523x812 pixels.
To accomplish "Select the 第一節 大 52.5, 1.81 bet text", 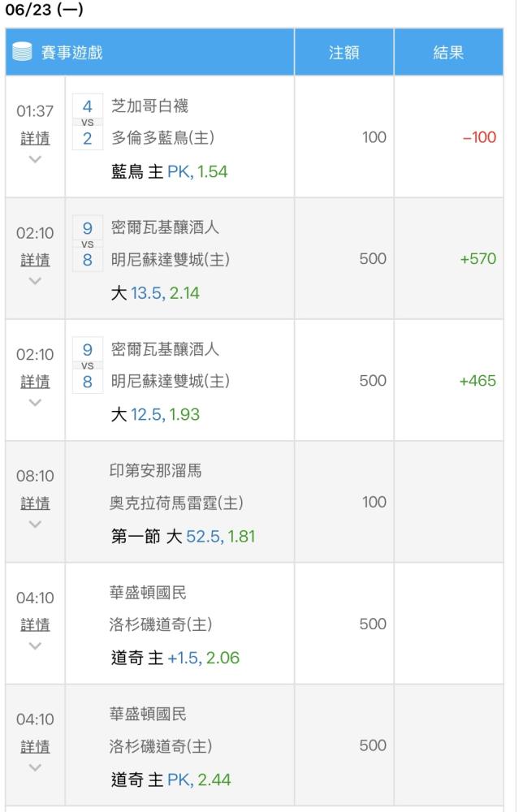I will pos(183,537).
